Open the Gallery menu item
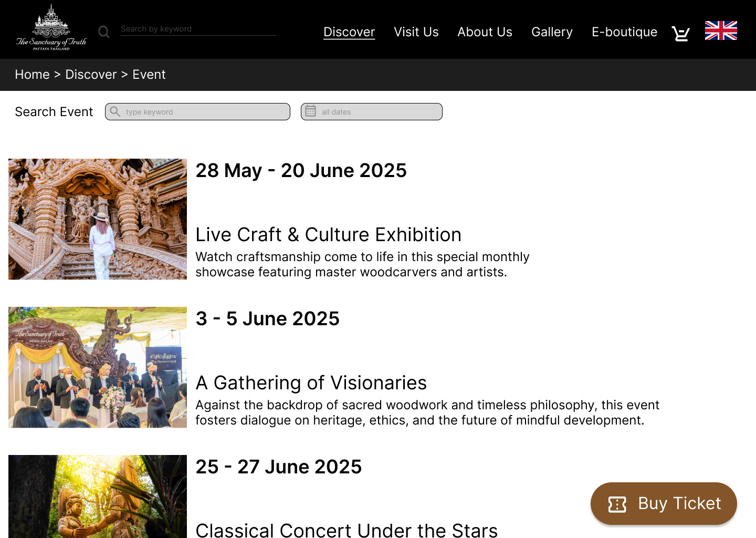The image size is (756, 538). pyautogui.click(x=552, y=32)
